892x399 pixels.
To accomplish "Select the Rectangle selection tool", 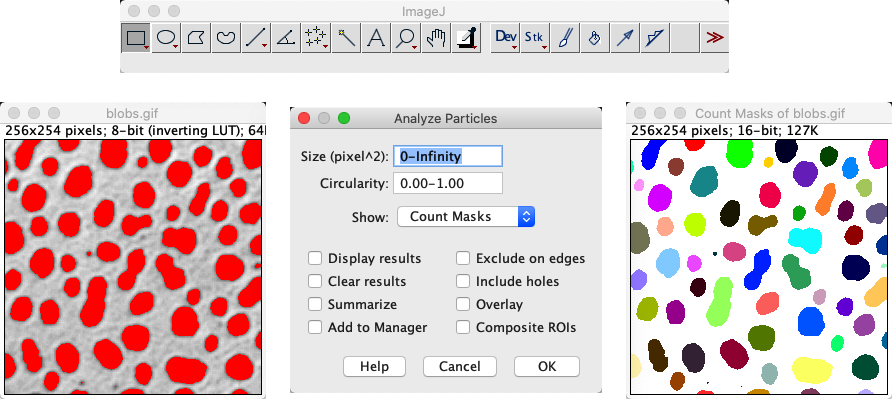I will (136, 38).
